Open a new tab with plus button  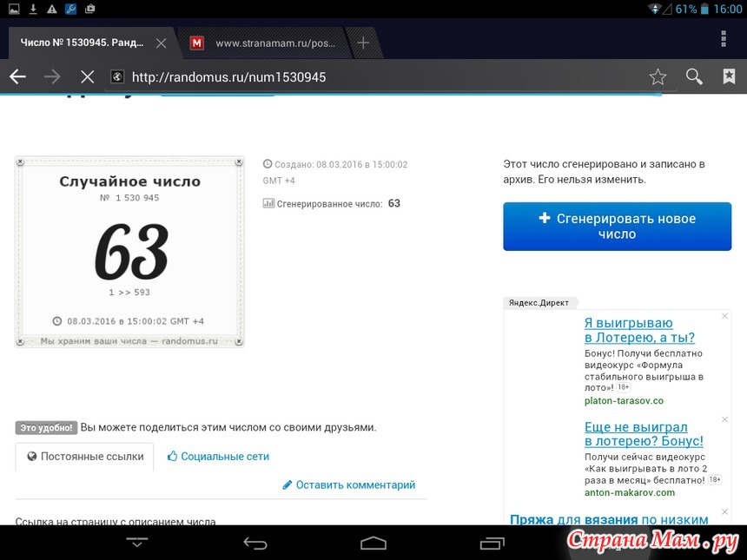(x=363, y=43)
